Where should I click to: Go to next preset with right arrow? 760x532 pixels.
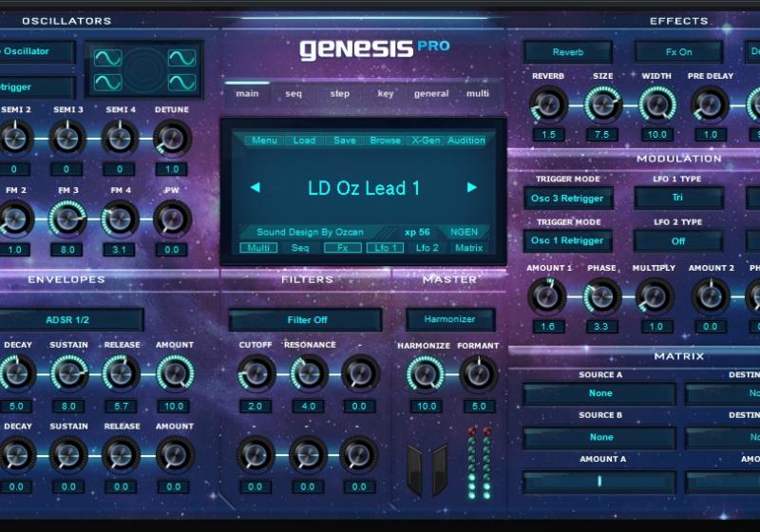click(471, 187)
